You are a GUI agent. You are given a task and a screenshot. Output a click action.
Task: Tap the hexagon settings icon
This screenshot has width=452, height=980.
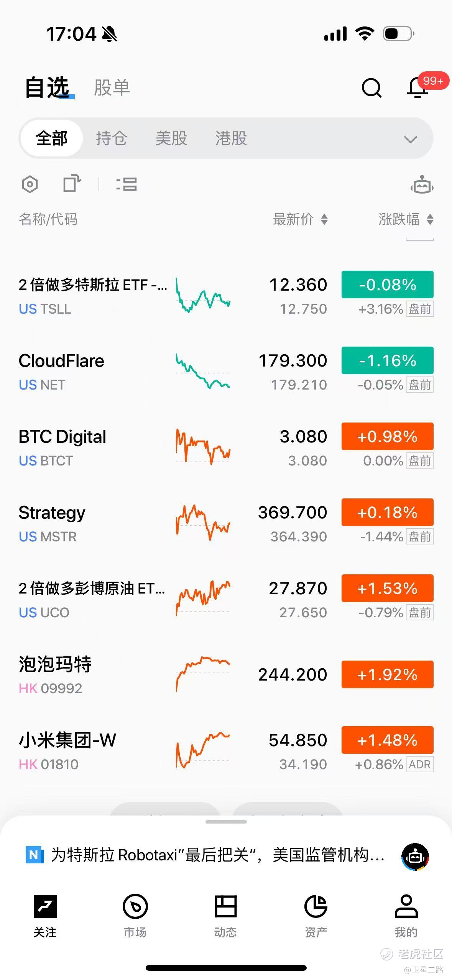[30, 184]
